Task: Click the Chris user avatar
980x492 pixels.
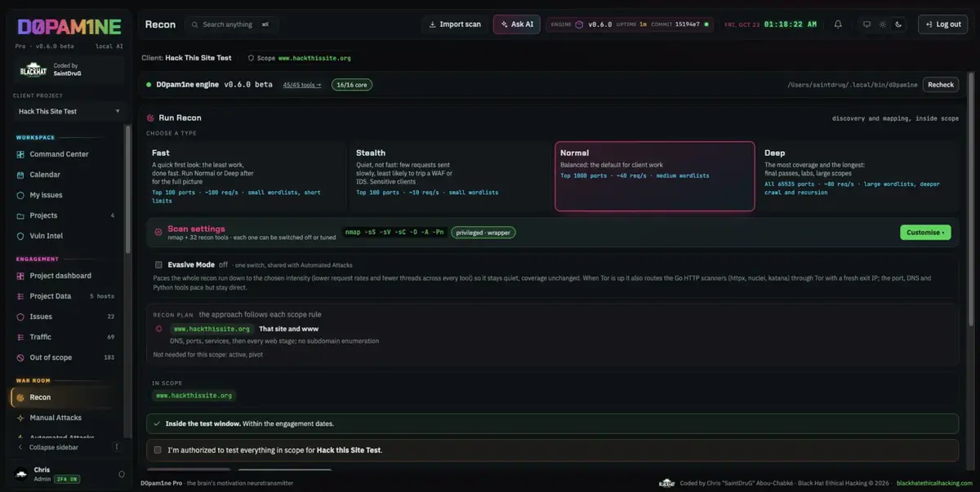Action: pos(21,474)
